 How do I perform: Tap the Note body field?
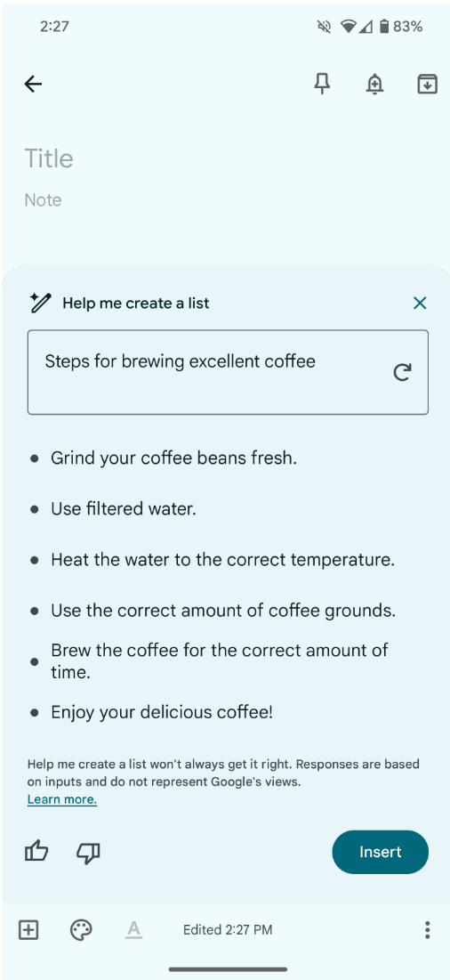(43, 200)
